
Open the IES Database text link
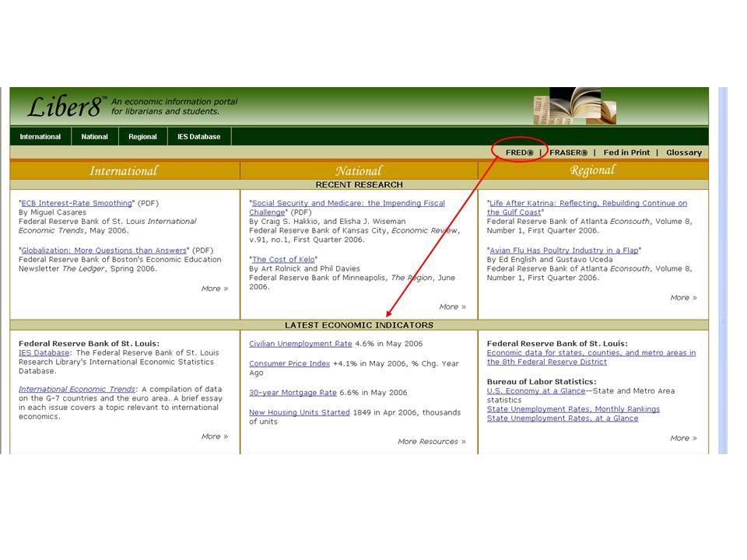tap(44, 353)
